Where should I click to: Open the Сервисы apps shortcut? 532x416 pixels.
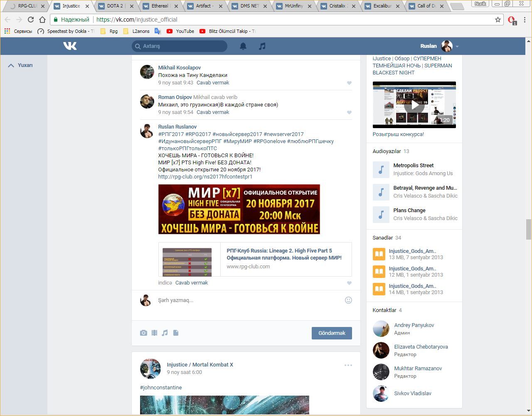pyautogui.click(x=18, y=31)
